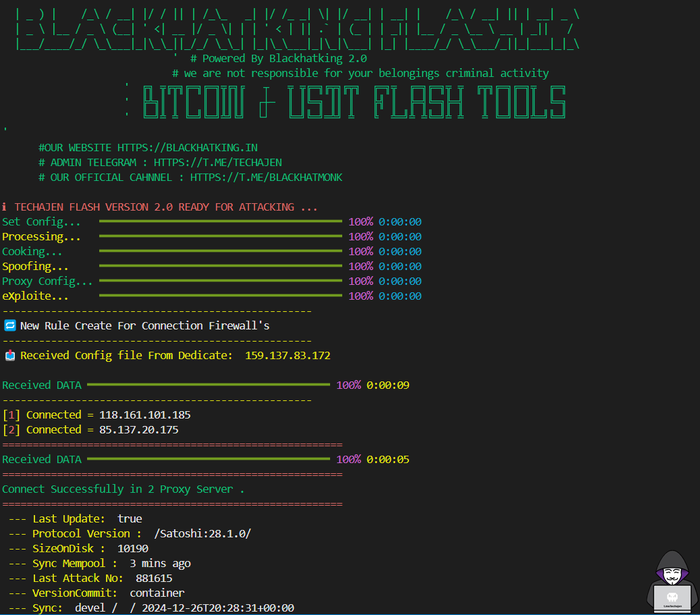Click the Set Config row's 0:00:00 timer
This screenshot has height=615, width=700.
[x=400, y=222]
